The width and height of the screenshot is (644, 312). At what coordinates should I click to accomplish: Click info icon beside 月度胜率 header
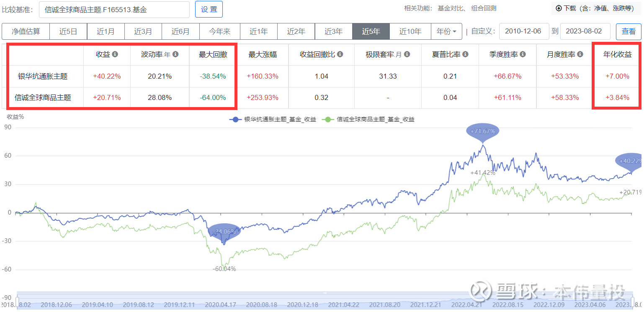[x=580, y=54]
